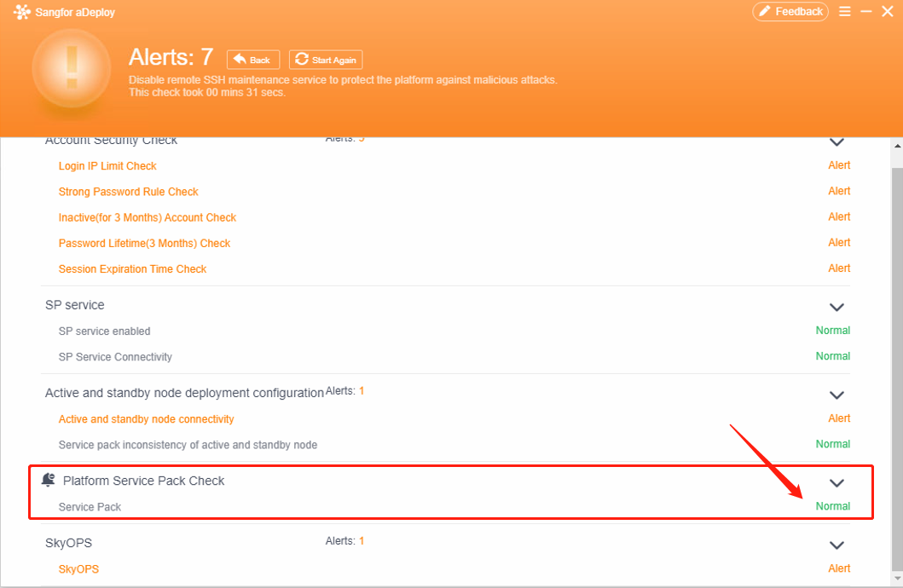Click the refresh icon inside the Start Again button
This screenshot has width=903, height=588.
300,59
